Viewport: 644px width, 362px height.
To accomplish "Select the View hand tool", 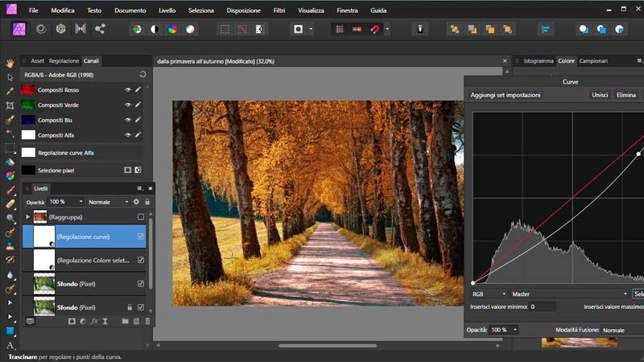I will 10,64.
